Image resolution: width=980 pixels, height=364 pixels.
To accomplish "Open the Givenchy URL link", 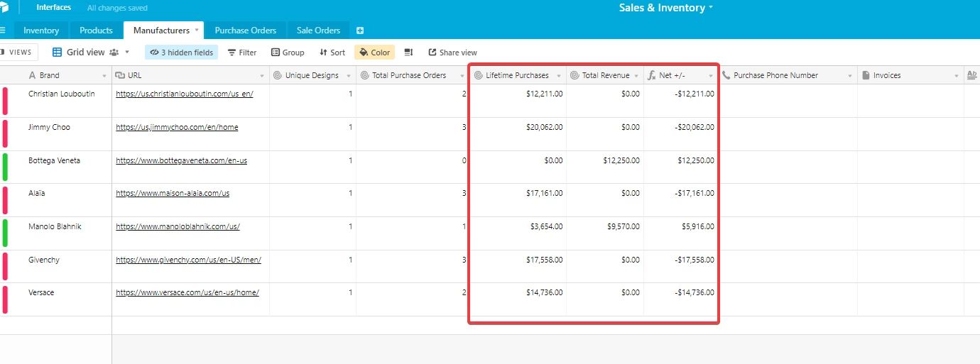I will (x=188, y=260).
